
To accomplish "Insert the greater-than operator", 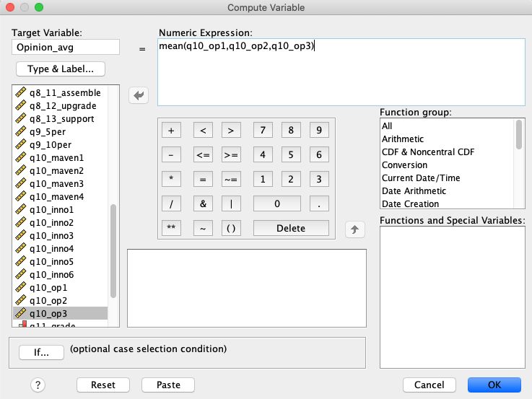I will 231,130.
